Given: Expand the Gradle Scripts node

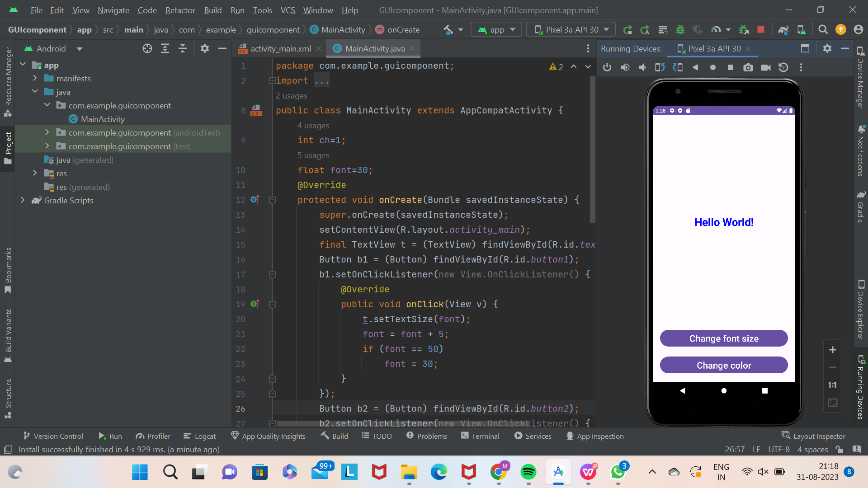Looking at the screenshot, I should (23, 200).
